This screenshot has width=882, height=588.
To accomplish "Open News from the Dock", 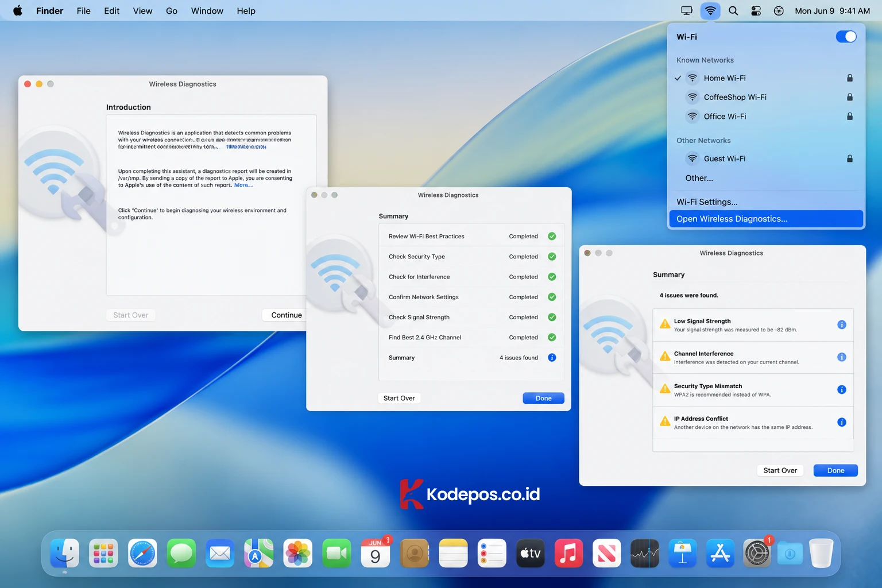I will [607, 554].
